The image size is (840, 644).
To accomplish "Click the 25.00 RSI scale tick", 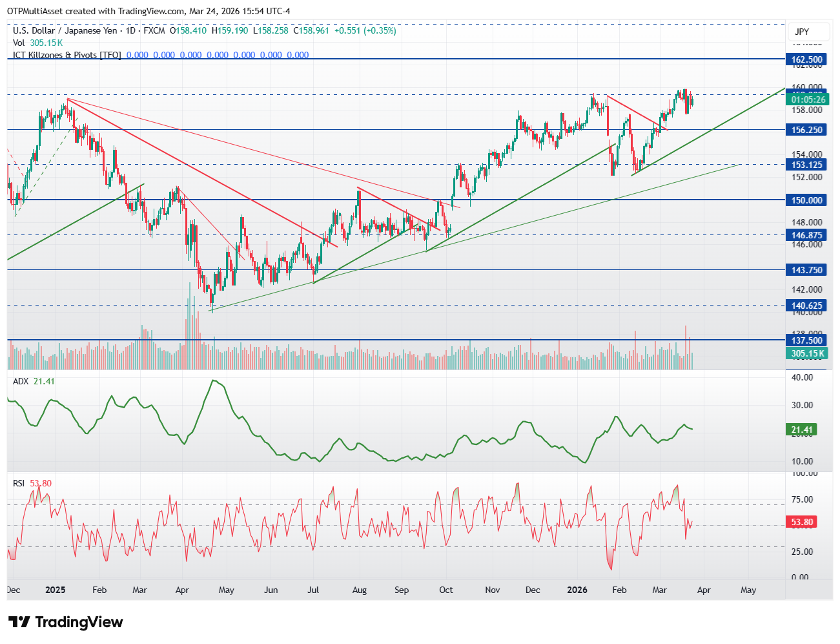I will click(802, 552).
